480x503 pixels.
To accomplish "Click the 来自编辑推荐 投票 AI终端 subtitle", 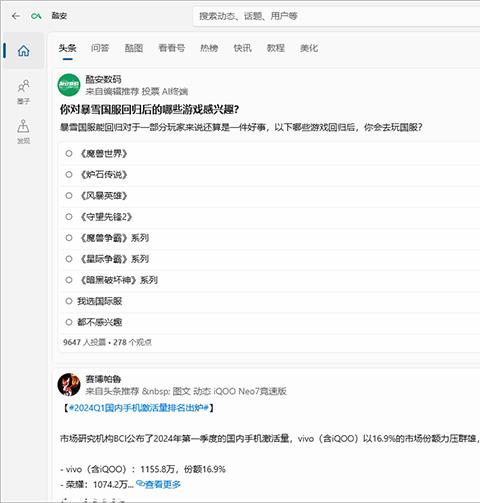I will point(137,91).
